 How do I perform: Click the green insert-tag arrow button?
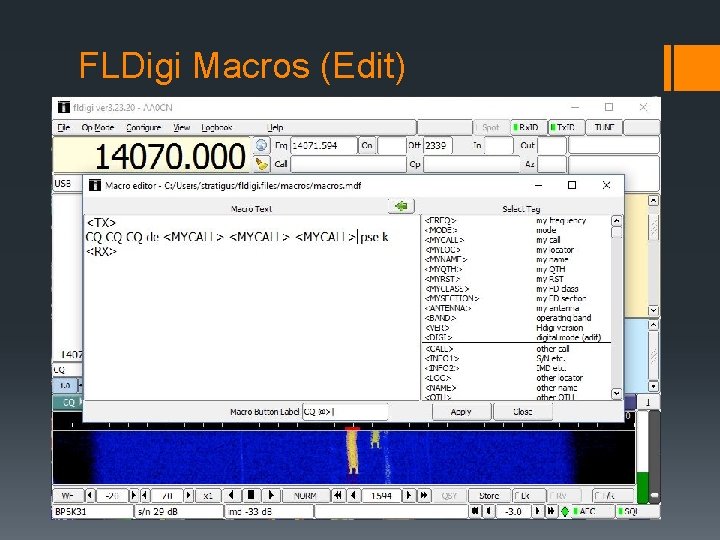click(401, 206)
